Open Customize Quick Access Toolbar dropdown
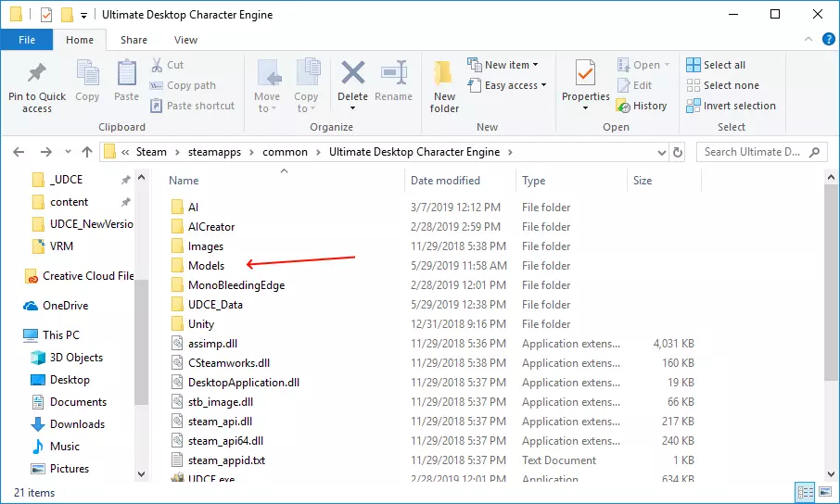The image size is (840, 504). [x=83, y=16]
